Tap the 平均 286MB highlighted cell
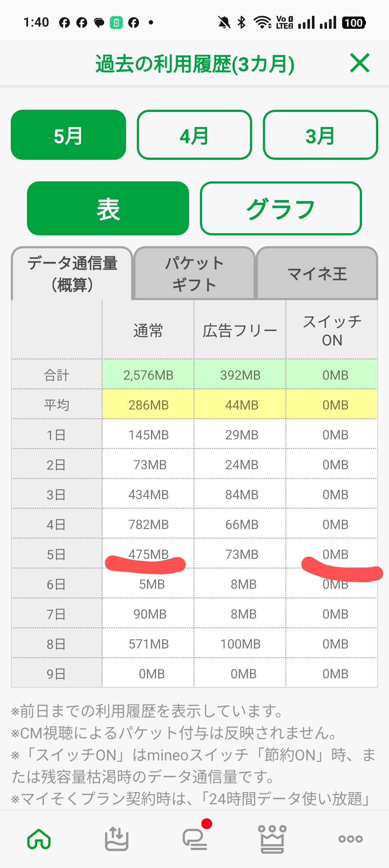The width and height of the screenshot is (389, 868). (148, 405)
